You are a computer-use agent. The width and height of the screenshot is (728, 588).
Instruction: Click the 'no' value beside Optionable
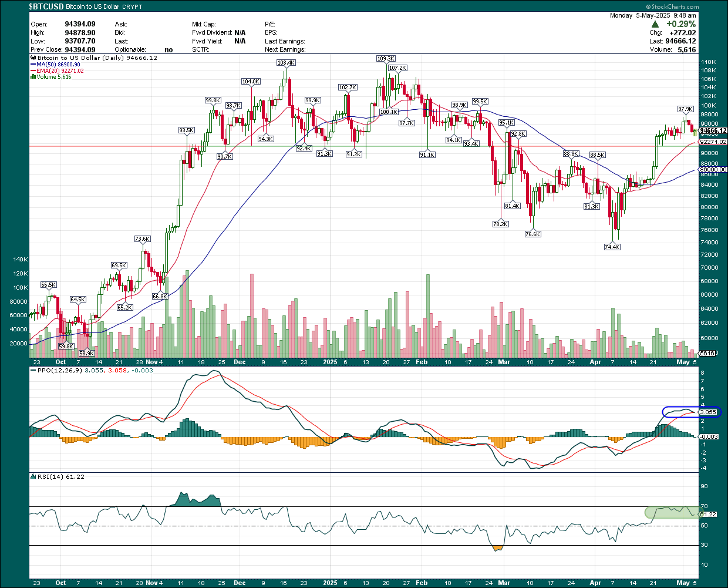[x=168, y=49]
